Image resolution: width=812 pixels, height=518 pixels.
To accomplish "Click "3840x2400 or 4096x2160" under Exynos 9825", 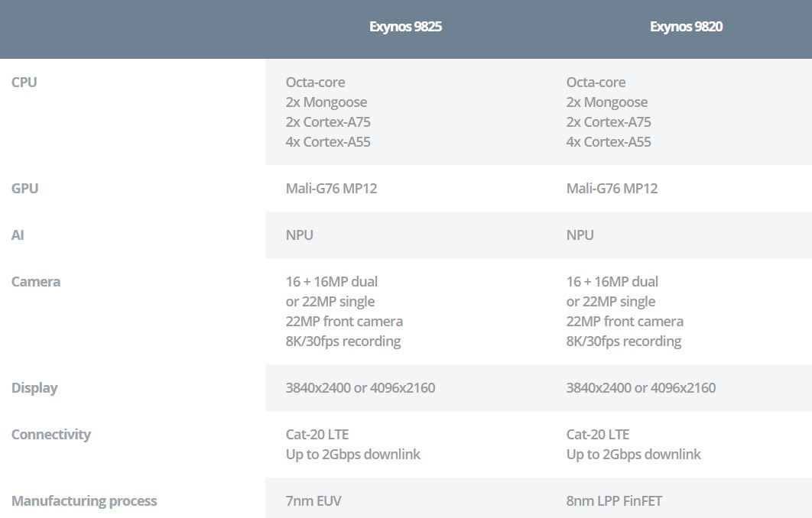I will pos(360,388).
